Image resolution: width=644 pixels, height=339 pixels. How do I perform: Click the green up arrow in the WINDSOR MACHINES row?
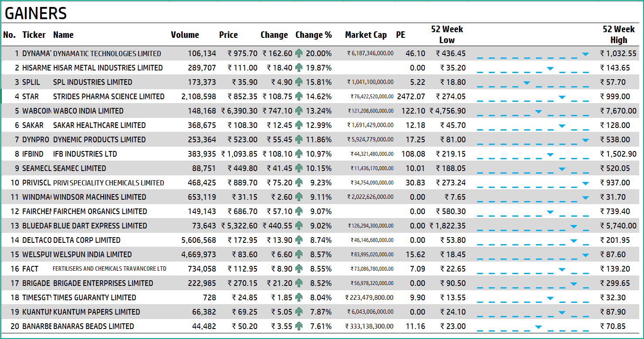tap(299, 197)
